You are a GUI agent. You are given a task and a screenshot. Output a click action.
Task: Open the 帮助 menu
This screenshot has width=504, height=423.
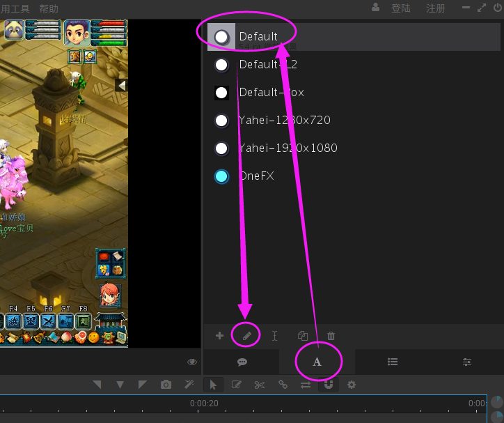coord(49,8)
